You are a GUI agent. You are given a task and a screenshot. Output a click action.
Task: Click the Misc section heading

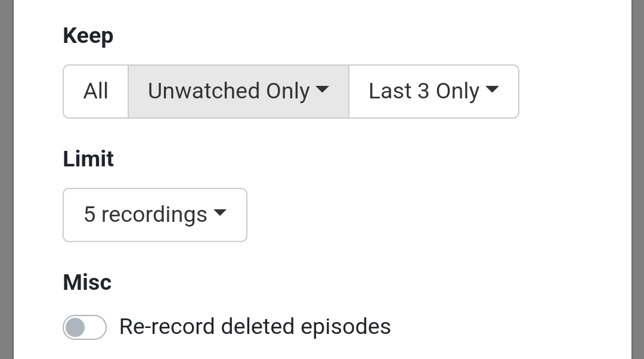(x=87, y=282)
